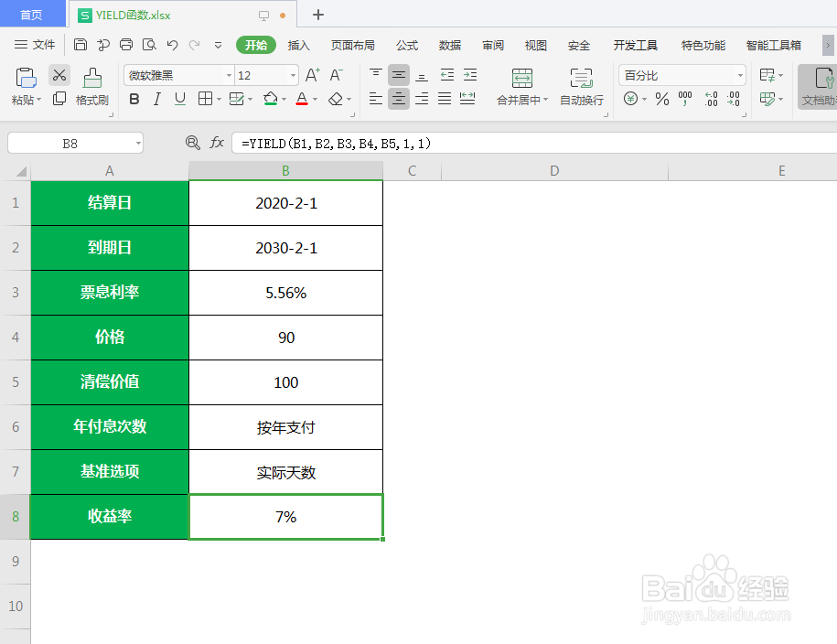This screenshot has height=644, width=837.
Task: Increase indent icon
Action: point(470,75)
